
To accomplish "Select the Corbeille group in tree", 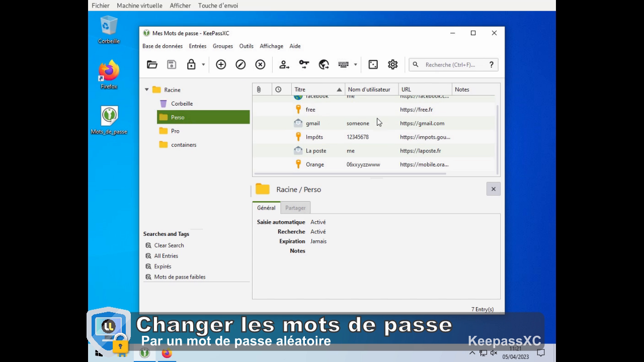I will (x=182, y=104).
